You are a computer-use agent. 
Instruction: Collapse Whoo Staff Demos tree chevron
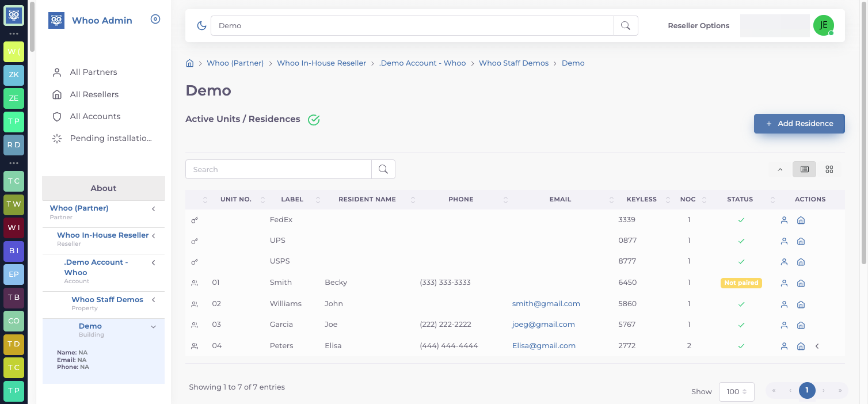click(154, 300)
